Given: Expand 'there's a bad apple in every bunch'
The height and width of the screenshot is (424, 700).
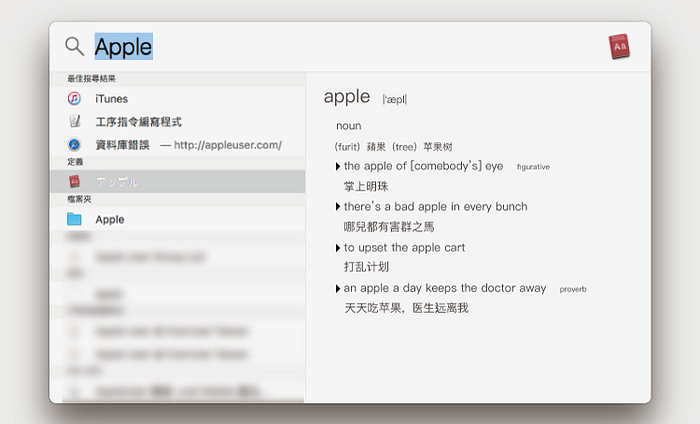Looking at the screenshot, I should coord(338,207).
